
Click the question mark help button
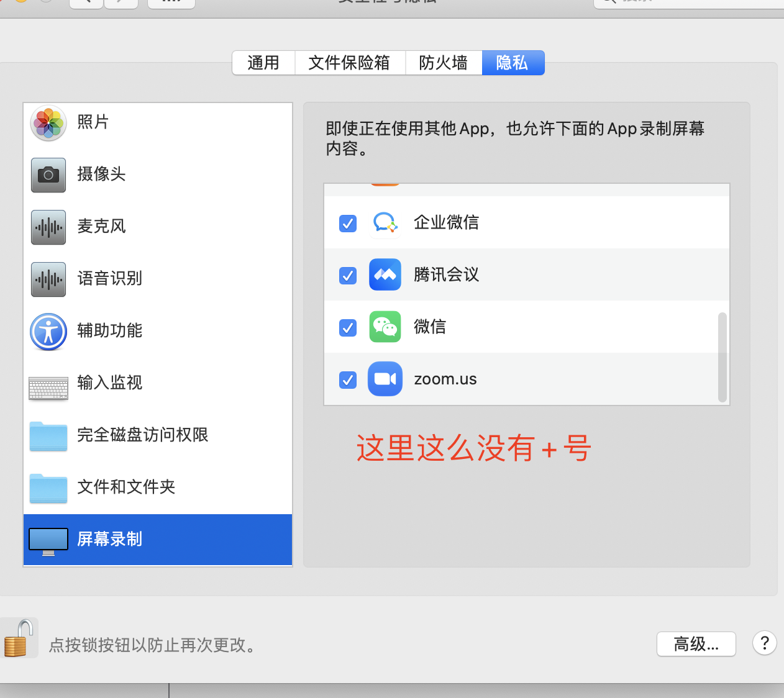(x=765, y=643)
